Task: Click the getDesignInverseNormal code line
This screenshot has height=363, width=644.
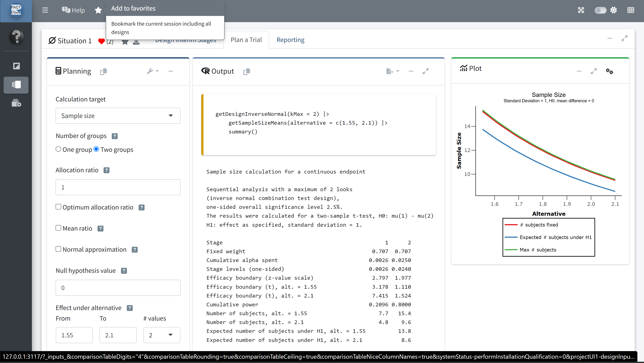Action: (272, 114)
